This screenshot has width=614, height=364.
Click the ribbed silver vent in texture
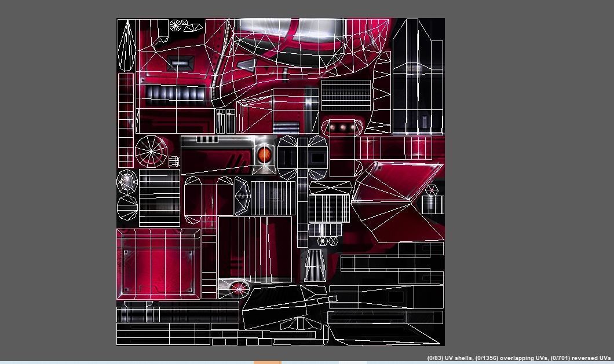coord(173,94)
